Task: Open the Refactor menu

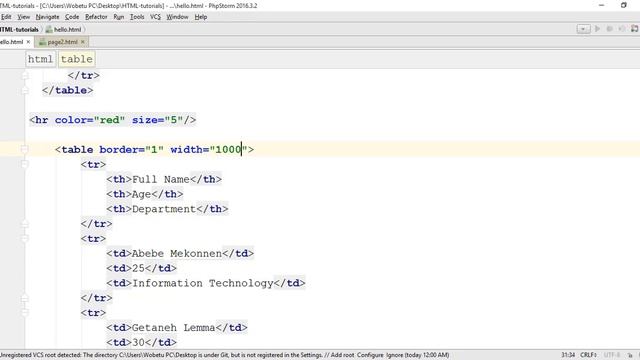Action: point(96,17)
